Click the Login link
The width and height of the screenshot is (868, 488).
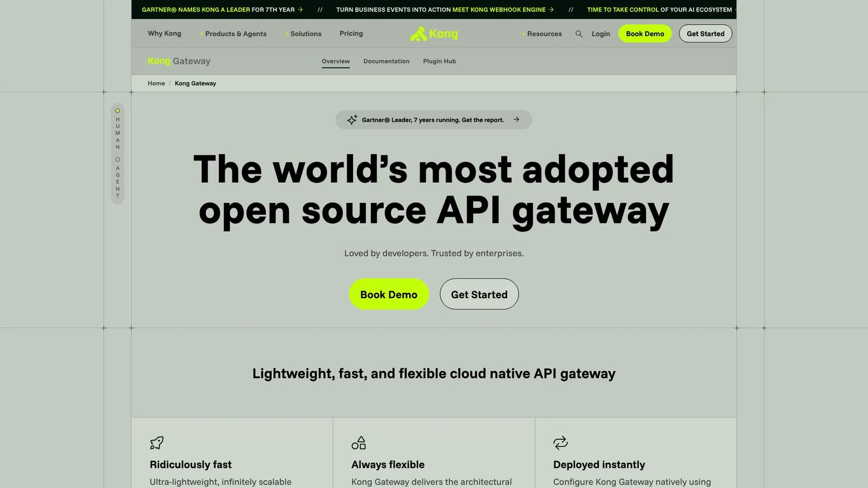point(601,34)
